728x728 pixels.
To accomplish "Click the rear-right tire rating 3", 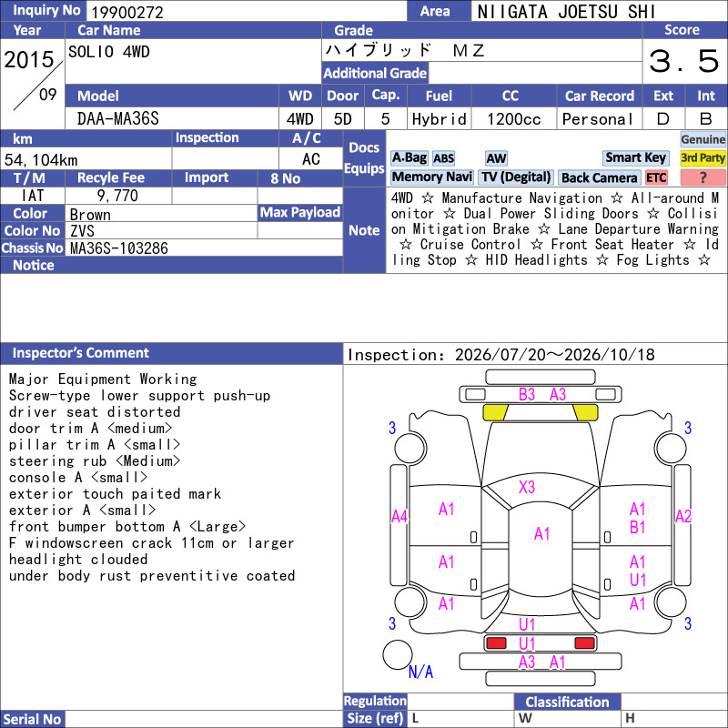I will 688,623.
